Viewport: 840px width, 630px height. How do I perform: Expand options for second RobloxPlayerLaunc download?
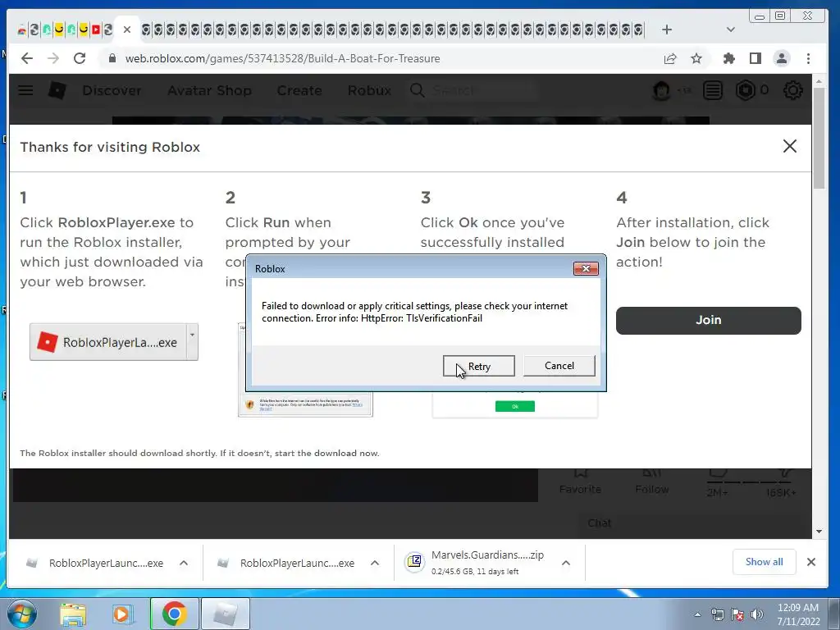(374, 563)
